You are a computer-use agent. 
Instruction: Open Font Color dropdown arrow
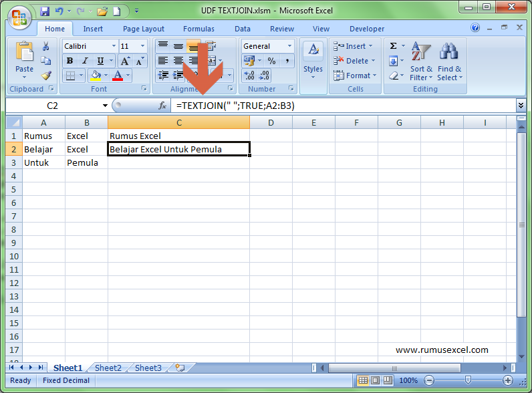(x=128, y=75)
